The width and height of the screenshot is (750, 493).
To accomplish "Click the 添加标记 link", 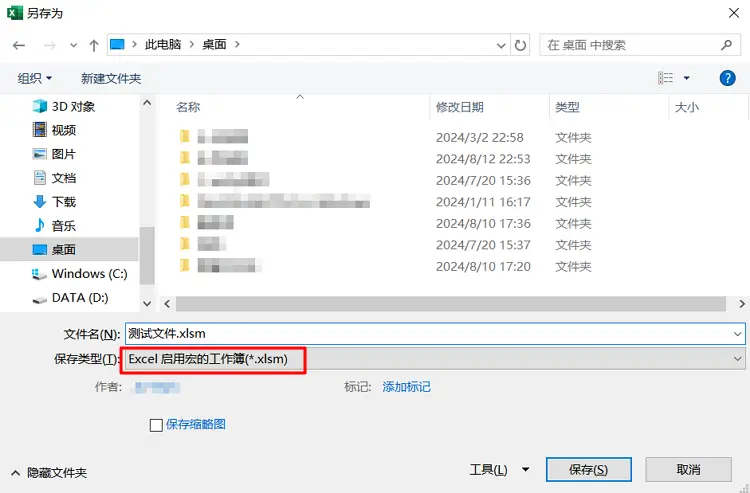I will (407, 387).
